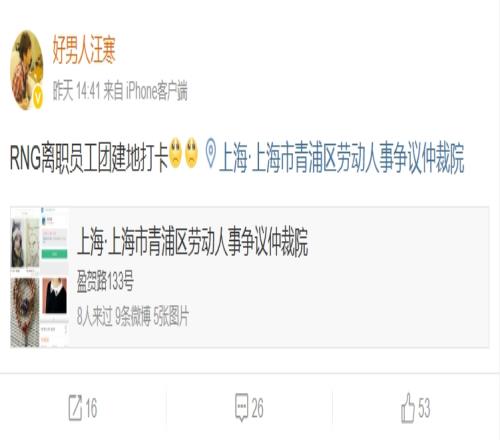This screenshot has width=500, height=440.
Task: Open the top-left photo in the card thumbnail
Action: 25,243
